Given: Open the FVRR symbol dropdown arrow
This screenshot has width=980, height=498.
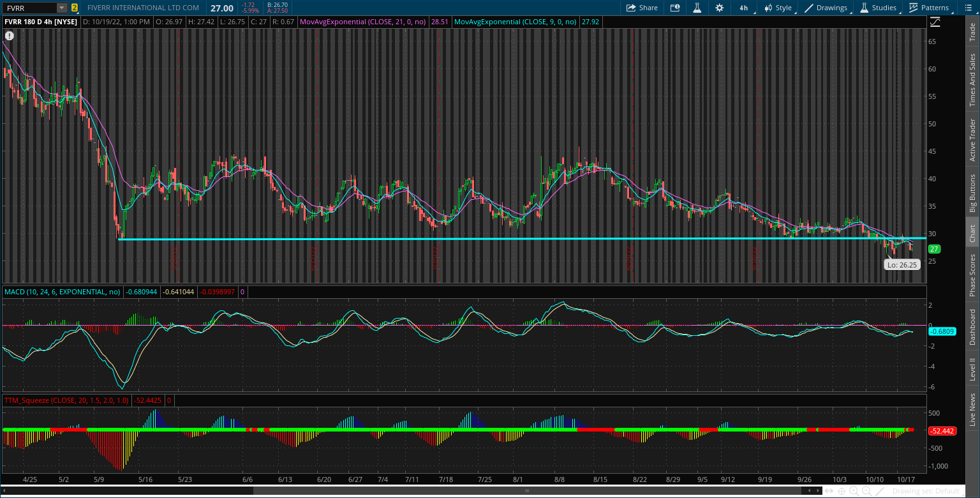Looking at the screenshot, I should 62,8.
